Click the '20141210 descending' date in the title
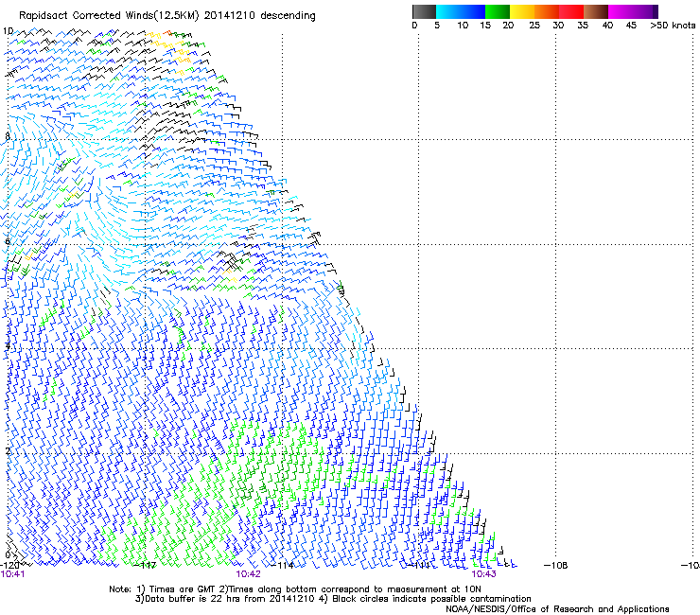The image size is (700, 615). (x=260, y=16)
